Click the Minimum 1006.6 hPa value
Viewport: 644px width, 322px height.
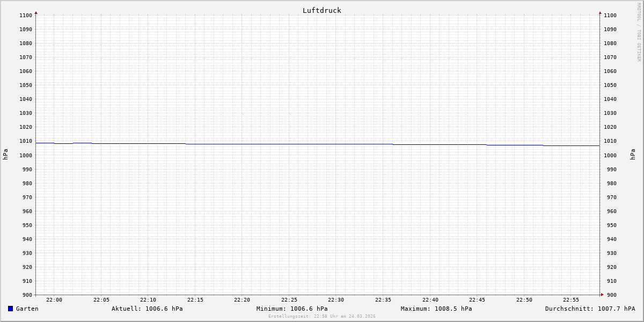point(292,309)
